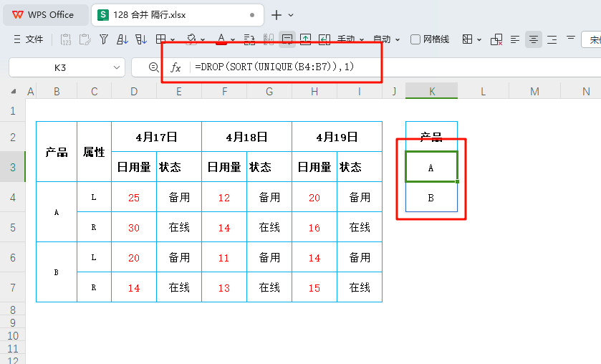The image size is (601, 364).
Task: Align text left
Action: click(x=515, y=39)
